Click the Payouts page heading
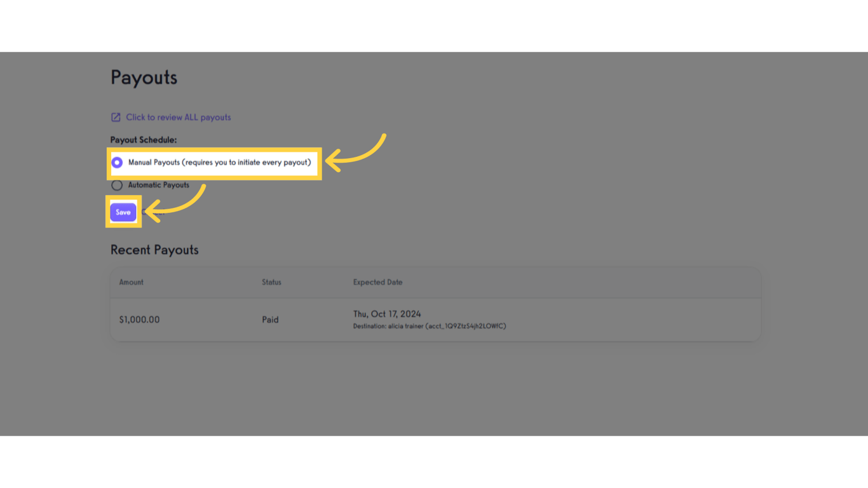 pos(144,77)
